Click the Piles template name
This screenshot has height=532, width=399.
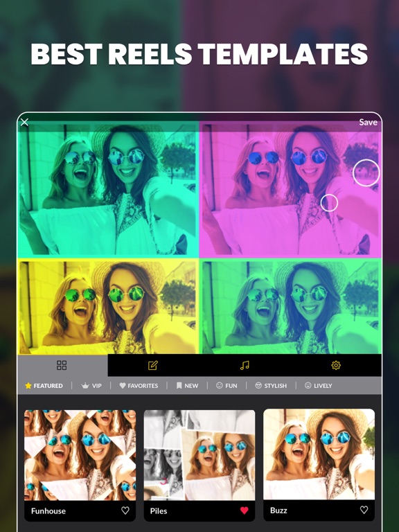point(159,511)
